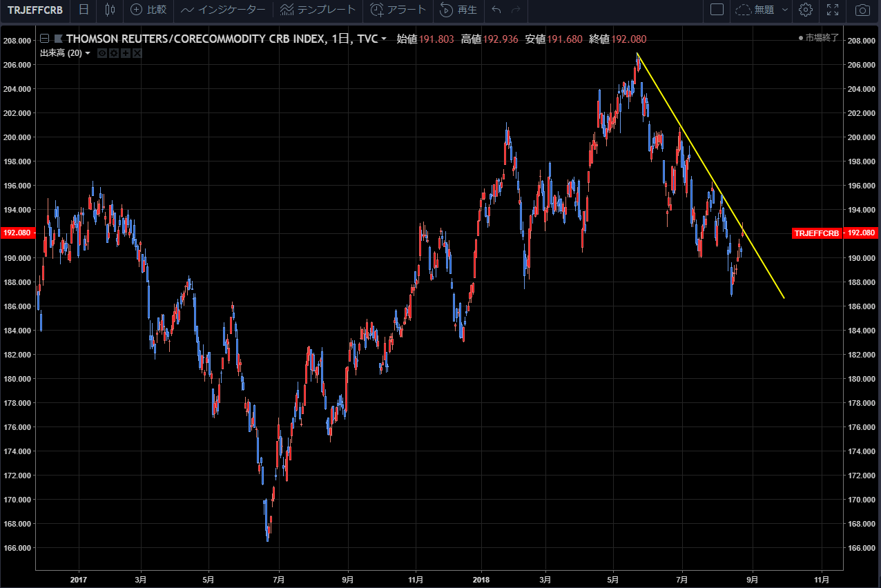Undo the last chart action
The height and width of the screenshot is (588, 881).
click(496, 10)
